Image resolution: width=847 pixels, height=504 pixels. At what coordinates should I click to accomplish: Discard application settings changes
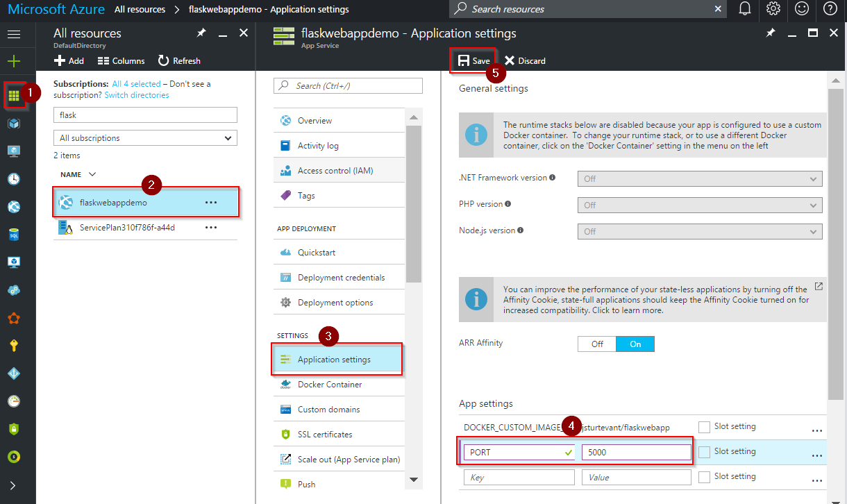coord(525,61)
